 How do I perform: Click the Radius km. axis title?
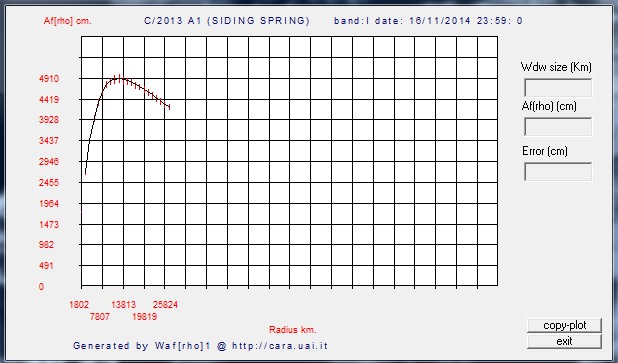pos(292,330)
